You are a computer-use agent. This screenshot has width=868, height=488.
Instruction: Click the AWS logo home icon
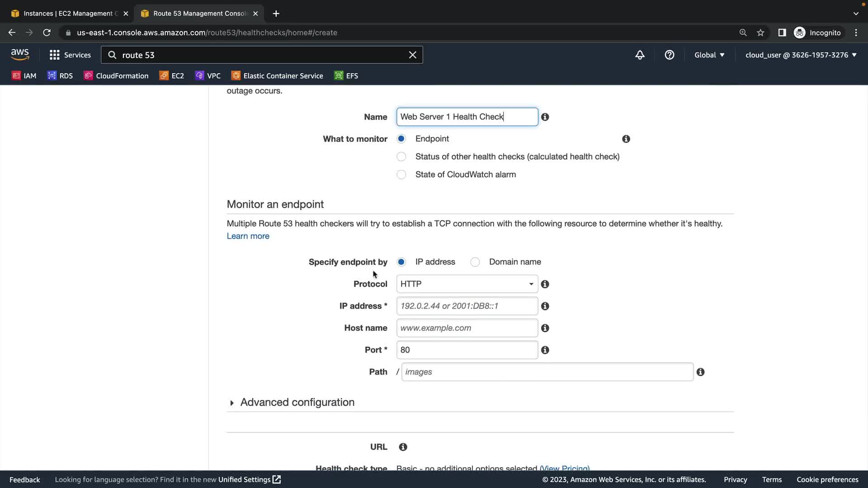20,55
